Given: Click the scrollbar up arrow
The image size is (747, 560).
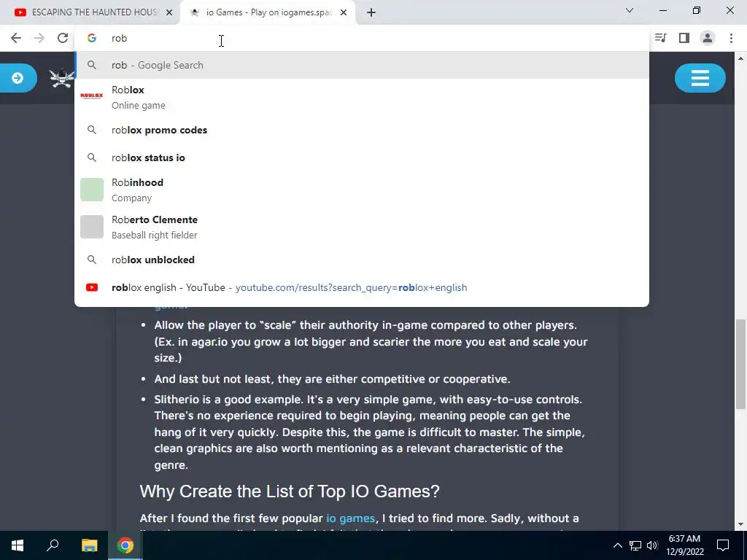Looking at the screenshot, I should 740,58.
